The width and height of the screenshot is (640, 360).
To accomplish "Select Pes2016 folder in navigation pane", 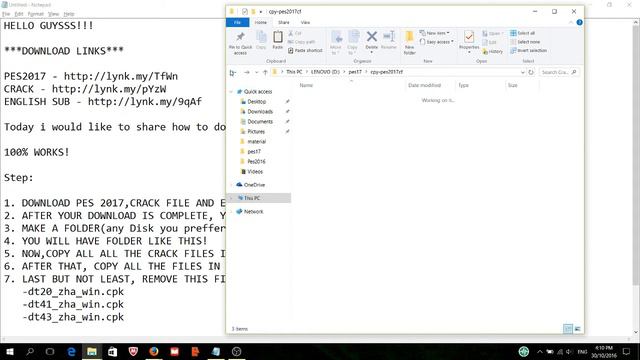I will coord(256,162).
